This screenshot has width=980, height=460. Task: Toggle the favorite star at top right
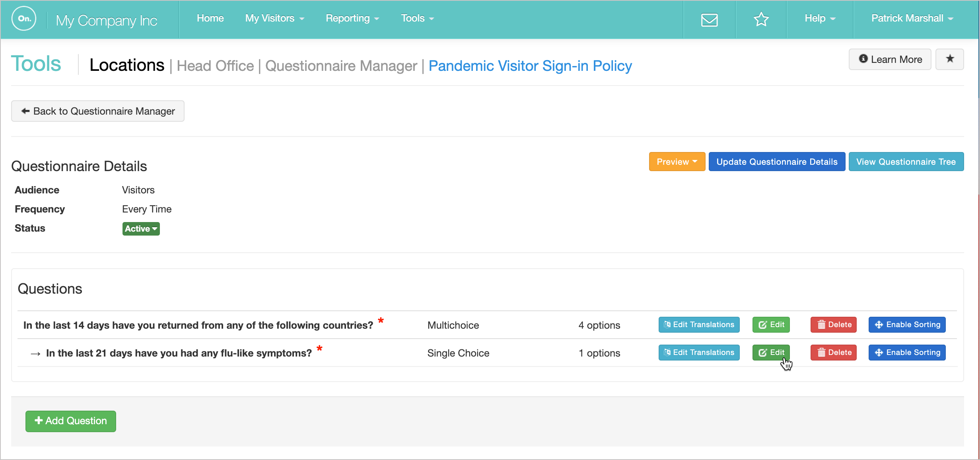pyautogui.click(x=950, y=59)
